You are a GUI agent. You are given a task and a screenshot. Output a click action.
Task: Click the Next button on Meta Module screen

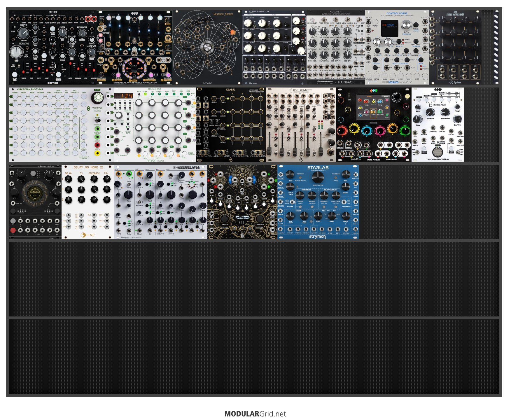point(385,96)
